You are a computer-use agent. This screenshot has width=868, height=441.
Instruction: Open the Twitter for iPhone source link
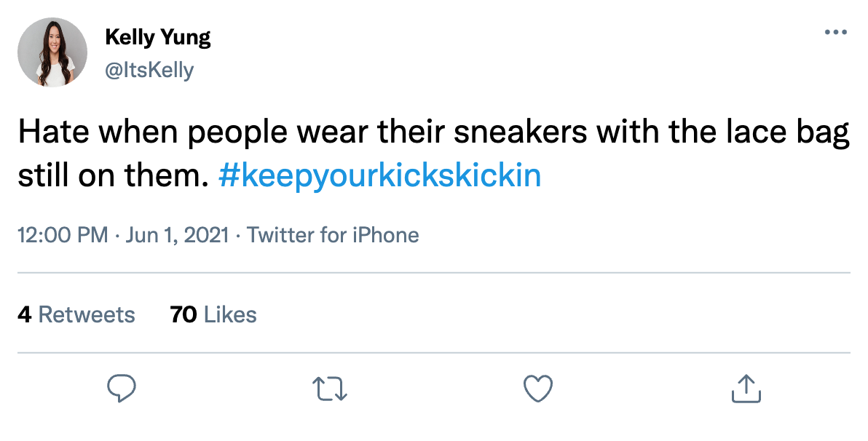333,236
